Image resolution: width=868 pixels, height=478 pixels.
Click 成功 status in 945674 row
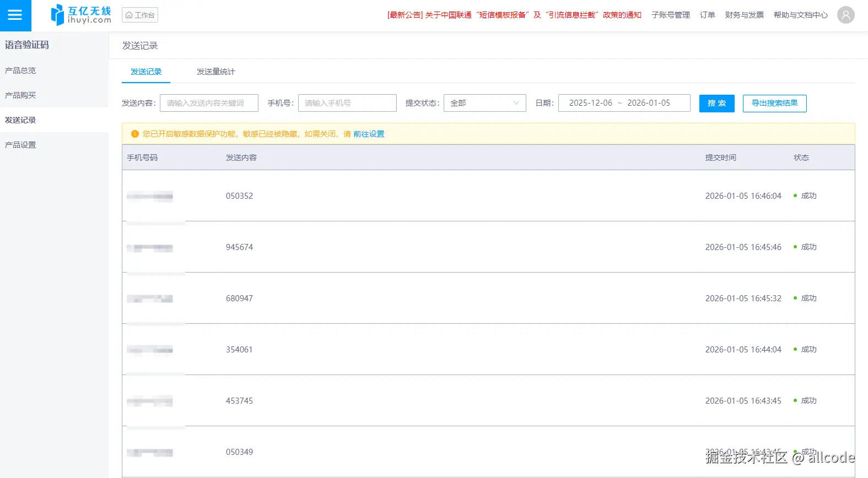click(808, 247)
